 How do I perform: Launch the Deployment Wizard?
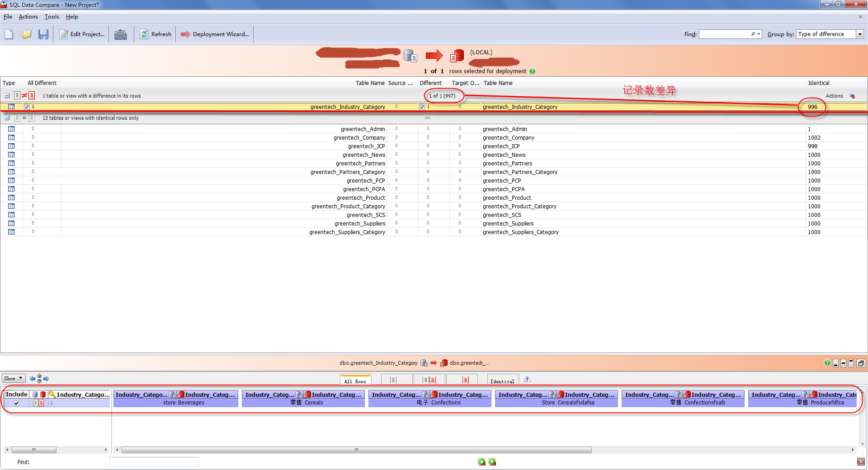tap(215, 34)
